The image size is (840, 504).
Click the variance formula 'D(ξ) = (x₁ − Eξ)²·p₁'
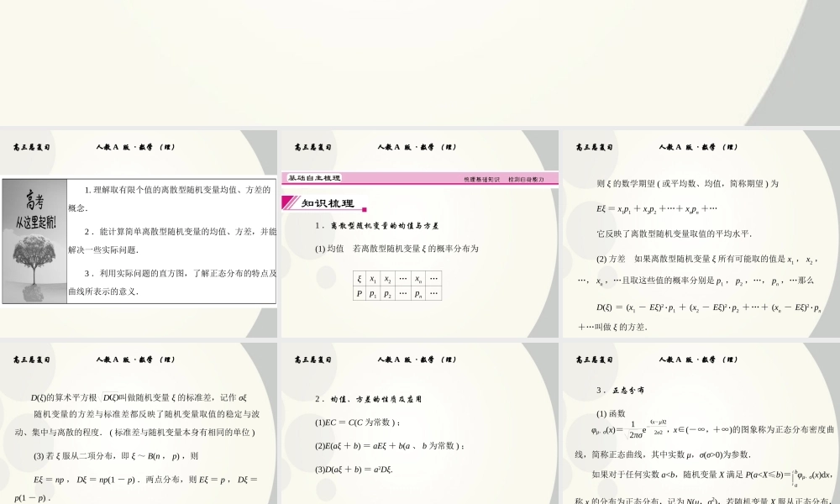709,307
